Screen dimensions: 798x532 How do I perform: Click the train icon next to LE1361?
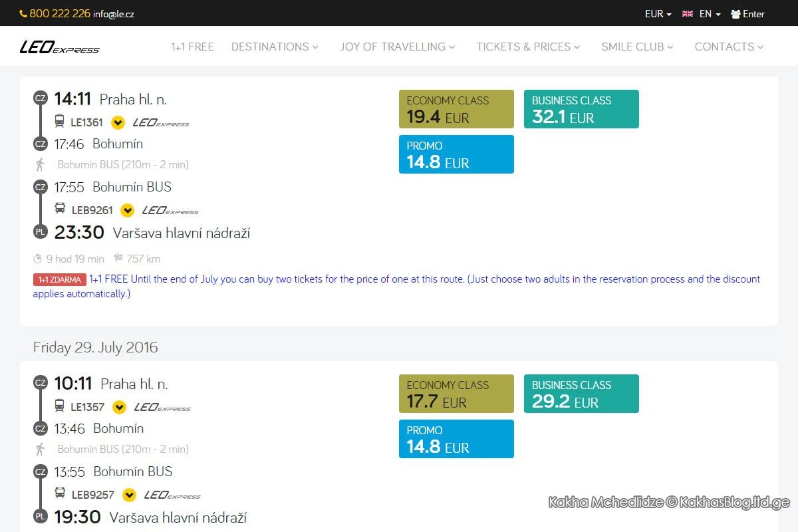59,122
